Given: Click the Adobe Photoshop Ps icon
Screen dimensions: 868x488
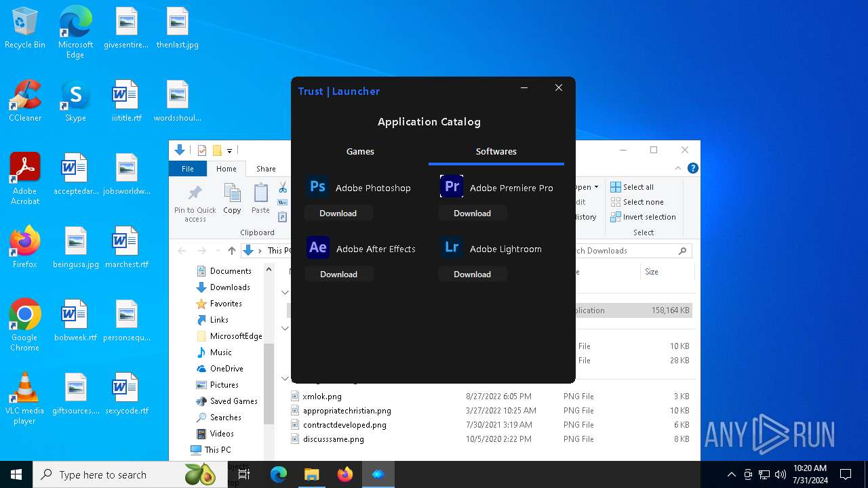Looking at the screenshot, I should [317, 186].
